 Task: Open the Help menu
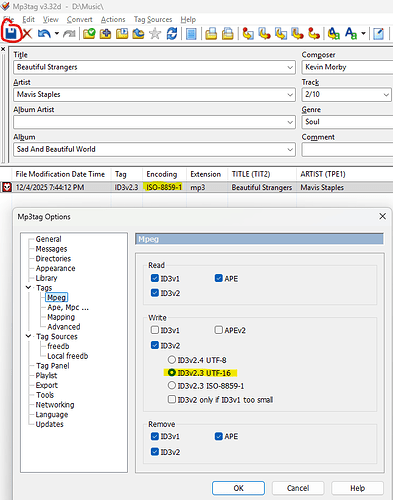click(188, 19)
